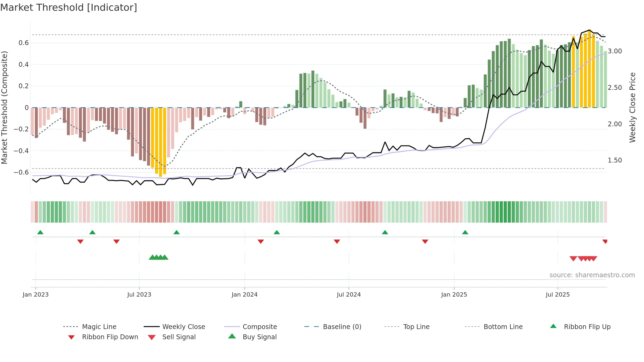
Task: Click the red Sell Signal legend triangle icon
Action: (x=152, y=337)
